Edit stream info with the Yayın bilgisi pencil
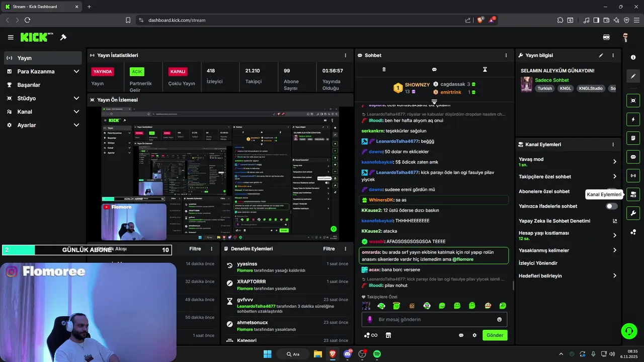The height and width of the screenshot is (362, 644). coord(601,55)
